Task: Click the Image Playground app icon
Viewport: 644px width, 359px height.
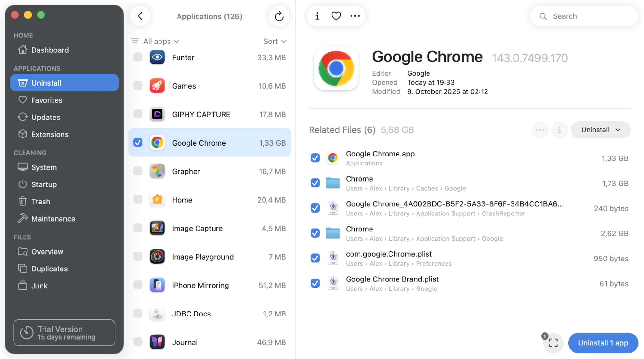Action: pyautogui.click(x=157, y=257)
